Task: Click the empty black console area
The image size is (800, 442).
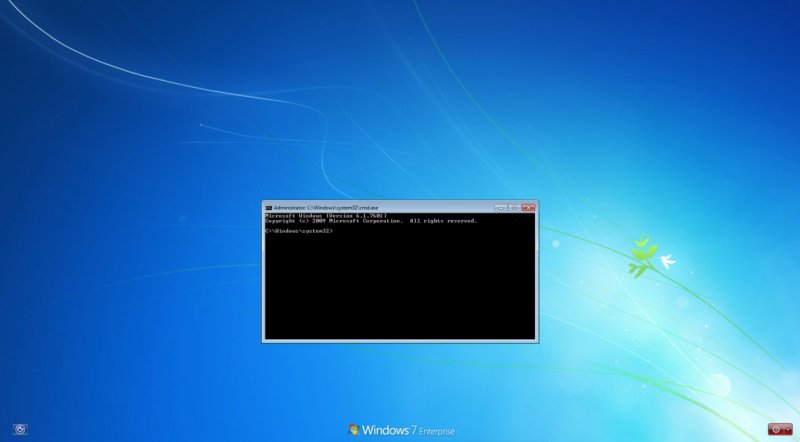Action: coord(400,290)
